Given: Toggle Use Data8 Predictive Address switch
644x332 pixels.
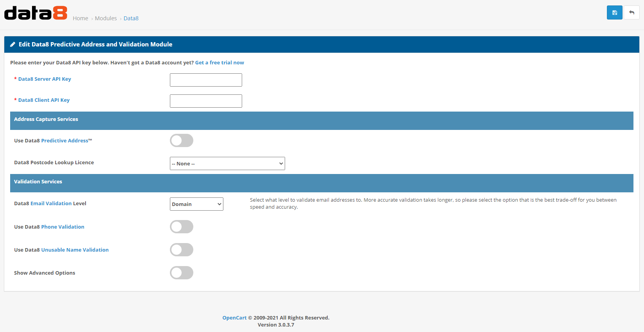Looking at the screenshot, I should 182,140.
